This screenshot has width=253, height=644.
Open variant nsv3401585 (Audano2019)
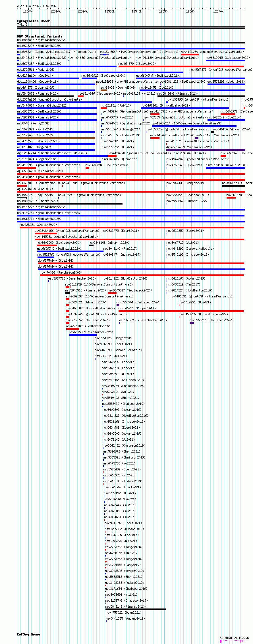[x=125, y=619]
